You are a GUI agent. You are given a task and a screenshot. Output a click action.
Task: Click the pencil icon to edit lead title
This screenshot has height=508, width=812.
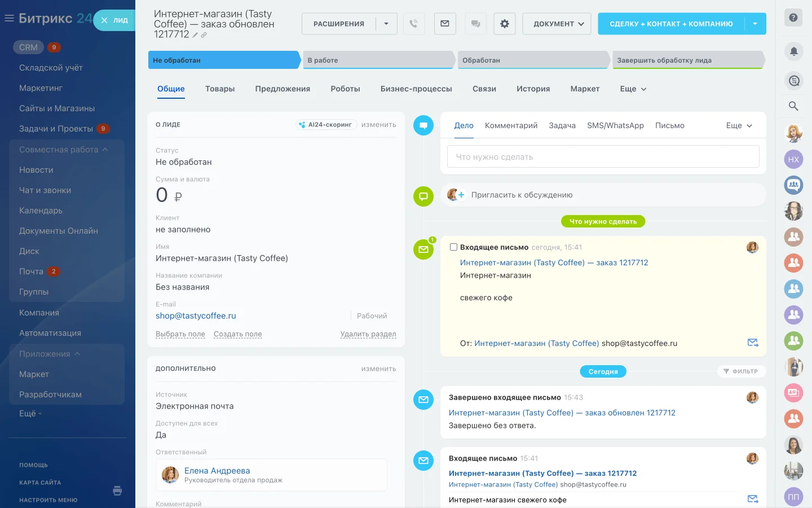point(195,35)
